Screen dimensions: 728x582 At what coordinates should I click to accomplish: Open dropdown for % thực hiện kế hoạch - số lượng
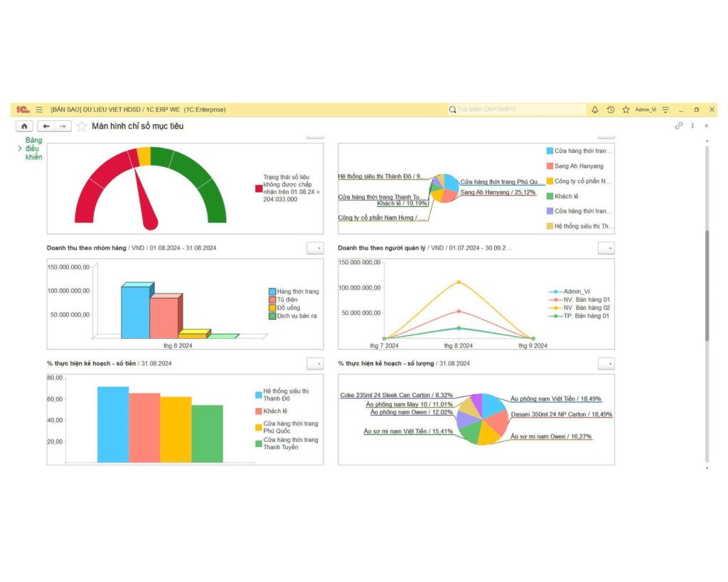606,363
